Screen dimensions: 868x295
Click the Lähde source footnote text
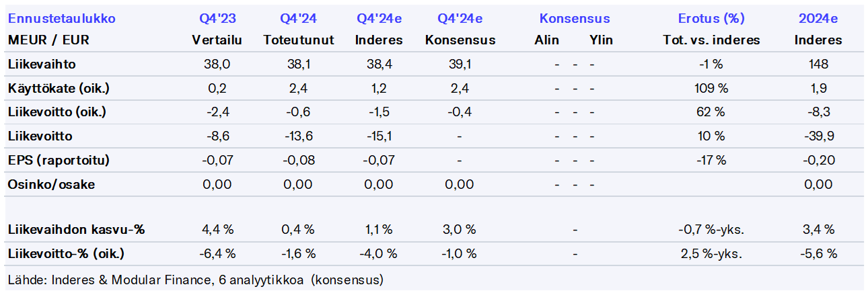pos(195,279)
